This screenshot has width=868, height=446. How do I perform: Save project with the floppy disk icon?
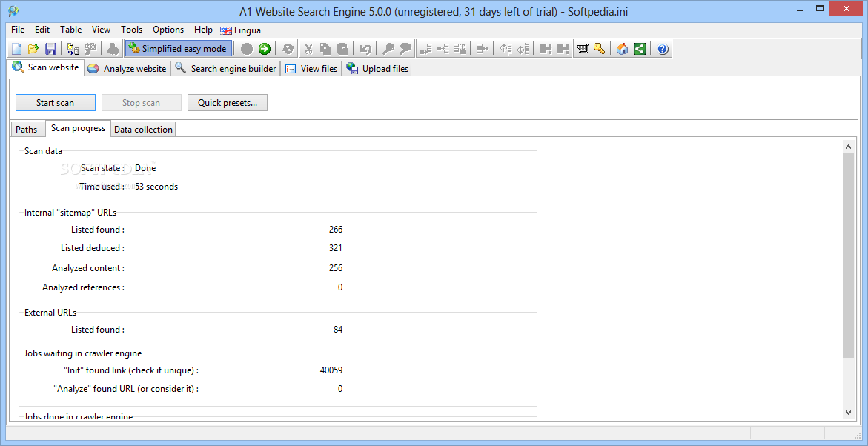50,49
